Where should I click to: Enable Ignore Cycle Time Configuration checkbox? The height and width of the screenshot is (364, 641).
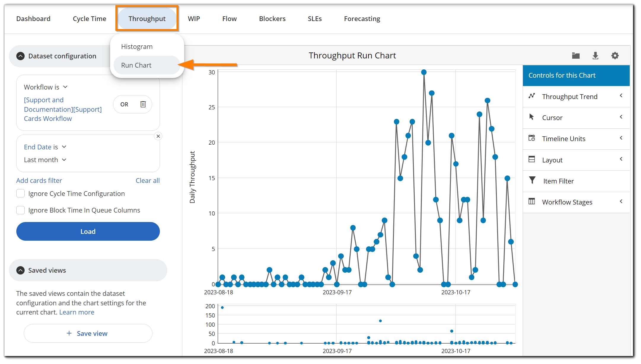click(20, 194)
